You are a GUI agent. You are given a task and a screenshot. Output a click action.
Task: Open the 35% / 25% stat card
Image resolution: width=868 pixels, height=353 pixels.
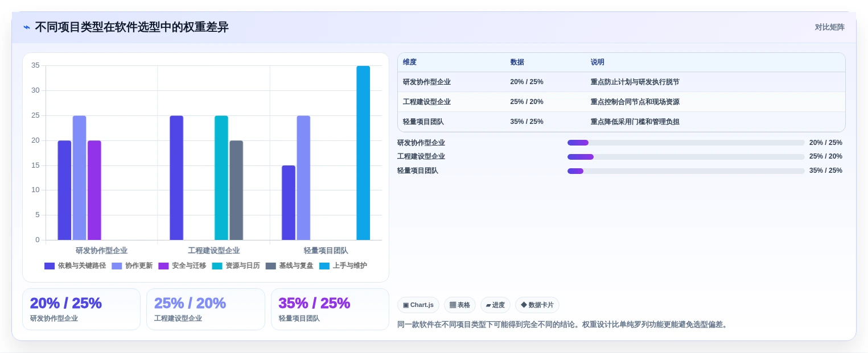pos(330,309)
